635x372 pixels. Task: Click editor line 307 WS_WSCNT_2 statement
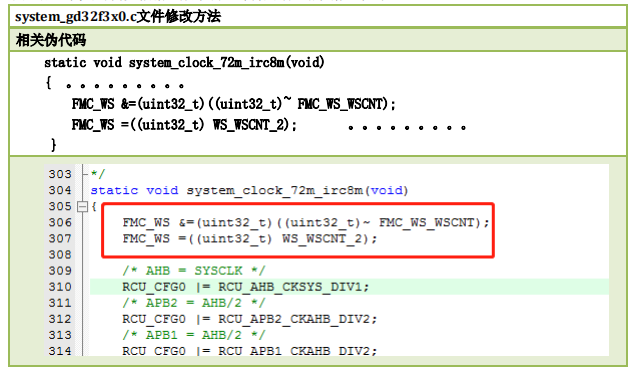click(x=250, y=239)
